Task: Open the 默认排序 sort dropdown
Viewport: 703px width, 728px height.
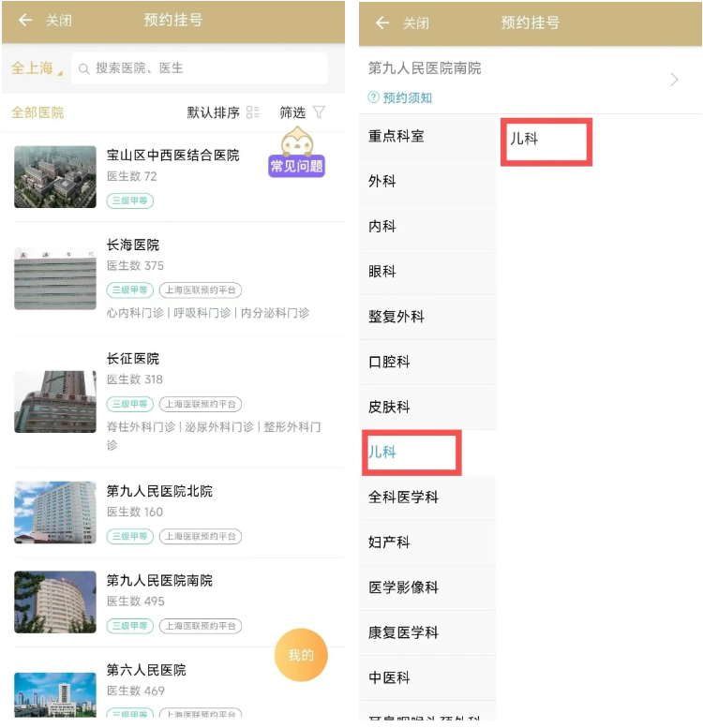Action: [x=213, y=112]
